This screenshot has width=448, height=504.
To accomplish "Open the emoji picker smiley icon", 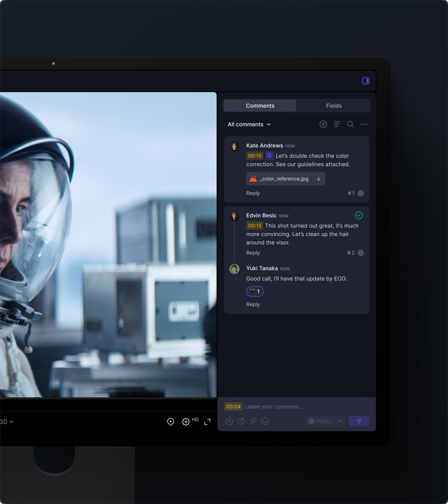I will (265, 421).
